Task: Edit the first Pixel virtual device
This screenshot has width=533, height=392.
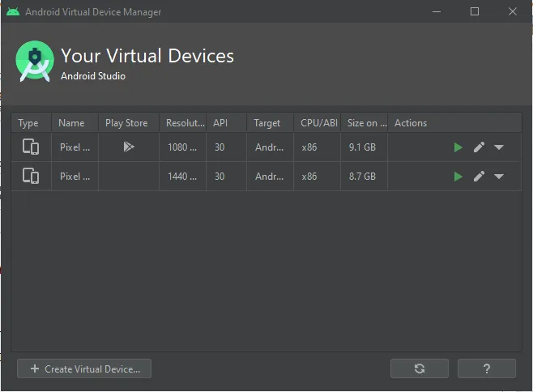Action: (x=479, y=147)
